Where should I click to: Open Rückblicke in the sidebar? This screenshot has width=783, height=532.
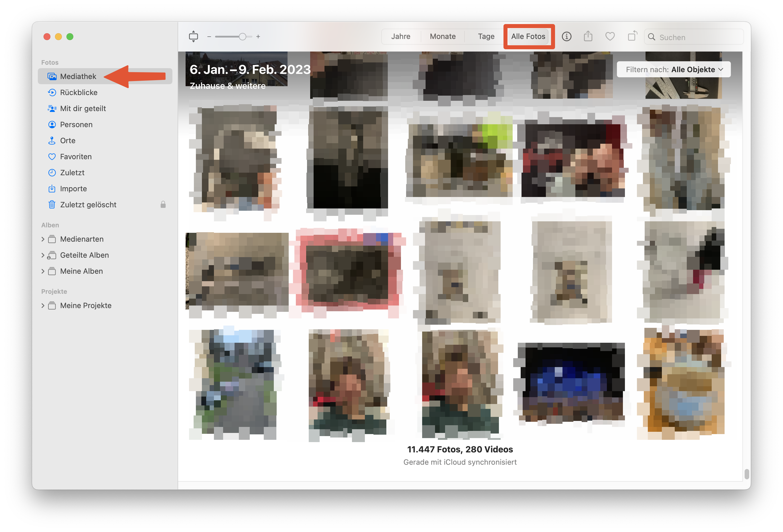78,92
